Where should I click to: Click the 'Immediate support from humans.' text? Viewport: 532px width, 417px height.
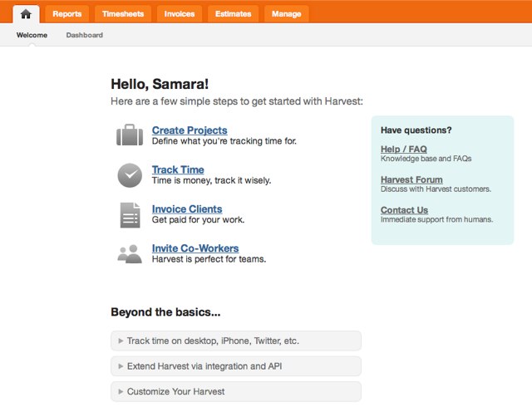coord(437,219)
